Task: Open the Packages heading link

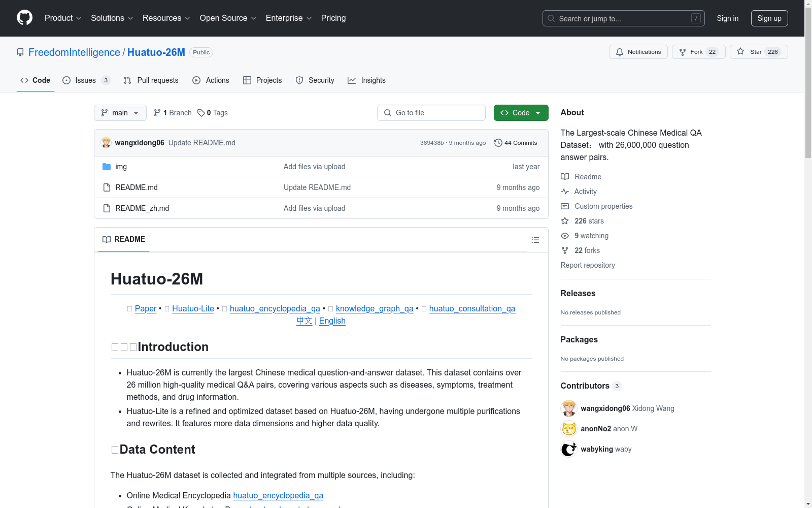Action: 579,339
